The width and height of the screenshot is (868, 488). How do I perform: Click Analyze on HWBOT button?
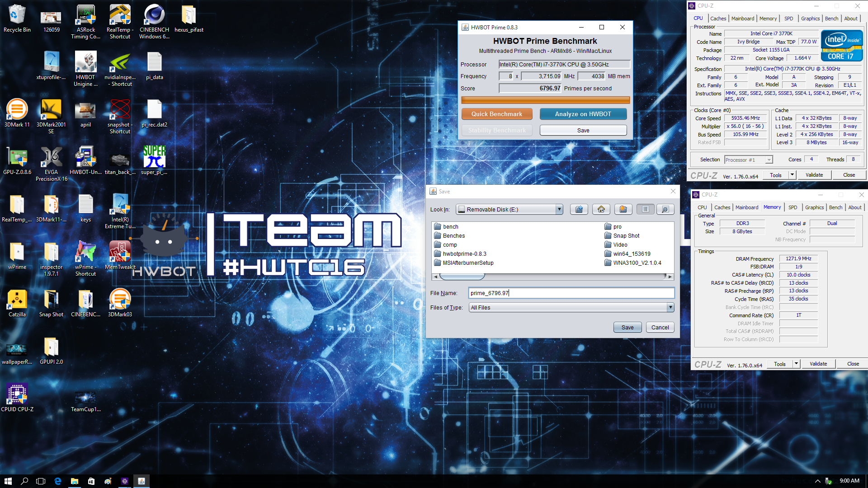tap(583, 114)
